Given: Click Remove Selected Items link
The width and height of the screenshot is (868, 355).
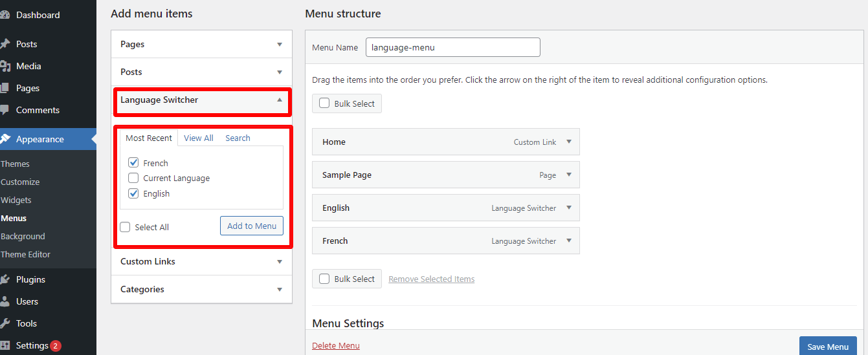Looking at the screenshot, I should click(432, 279).
